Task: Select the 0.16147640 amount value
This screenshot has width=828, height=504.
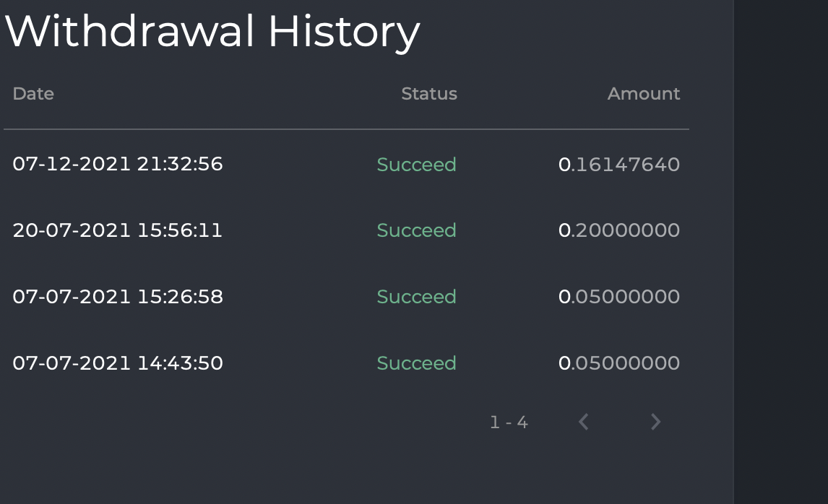Action: pos(619,164)
